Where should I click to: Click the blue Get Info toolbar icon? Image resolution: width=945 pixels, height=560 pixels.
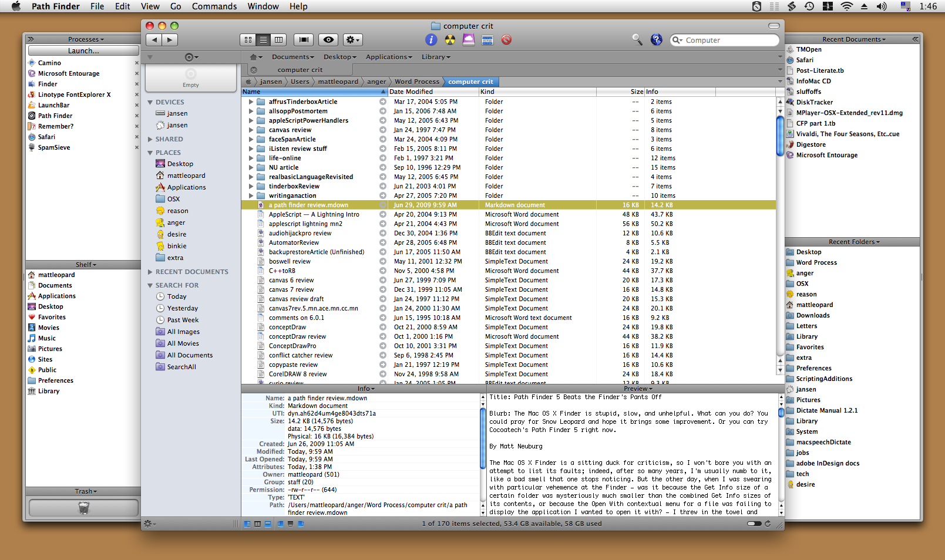point(431,40)
